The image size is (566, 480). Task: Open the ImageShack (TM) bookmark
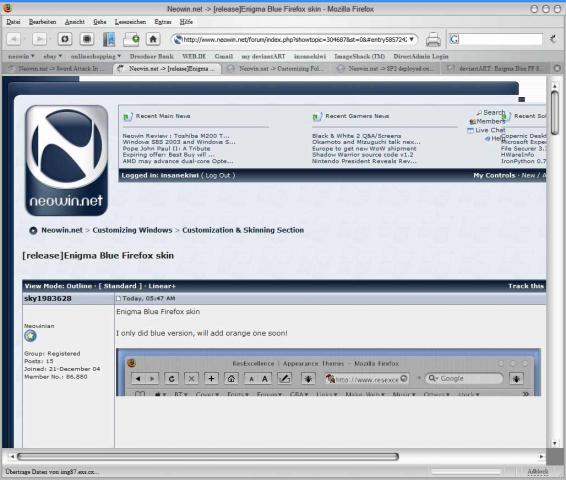[x=360, y=56]
